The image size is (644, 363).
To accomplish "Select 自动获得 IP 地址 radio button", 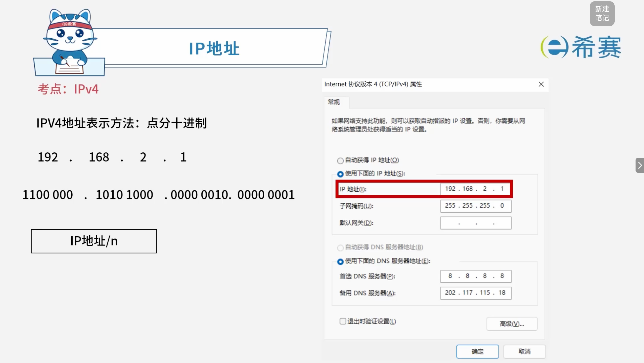I will pos(340,161).
